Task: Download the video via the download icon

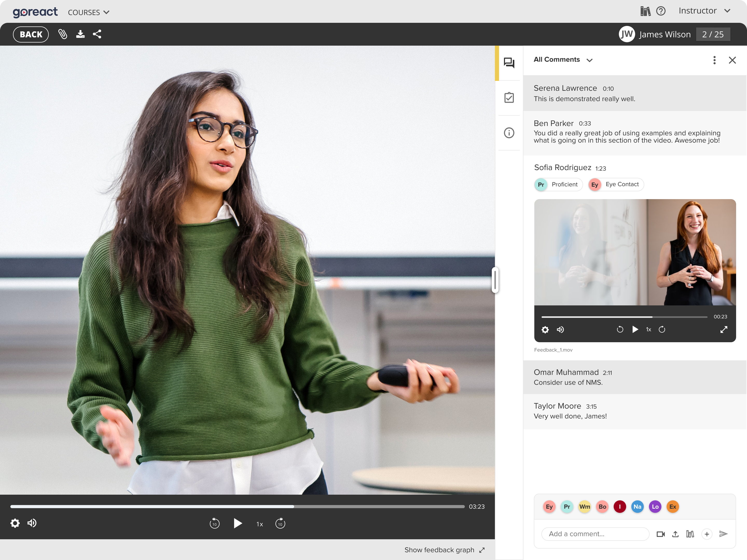Action: (x=80, y=34)
